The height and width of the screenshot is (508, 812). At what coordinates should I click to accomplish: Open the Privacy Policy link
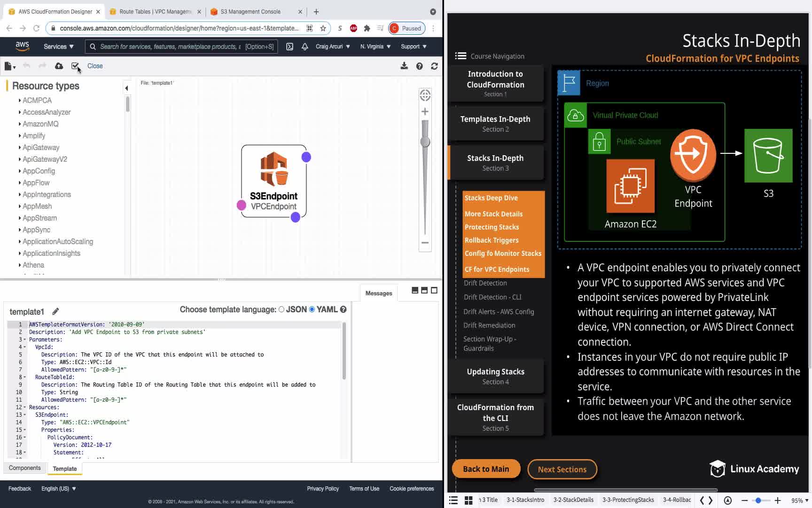point(323,489)
